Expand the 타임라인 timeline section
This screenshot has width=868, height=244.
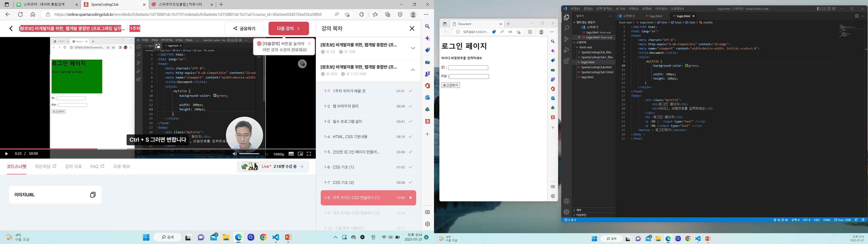(x=594, y=215)
